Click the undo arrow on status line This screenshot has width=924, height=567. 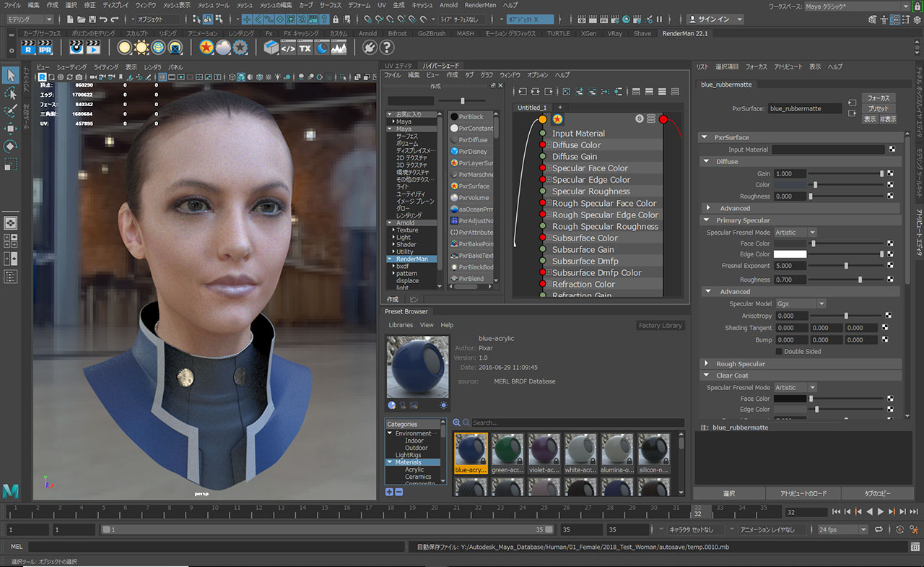click(x=103, y=19)
